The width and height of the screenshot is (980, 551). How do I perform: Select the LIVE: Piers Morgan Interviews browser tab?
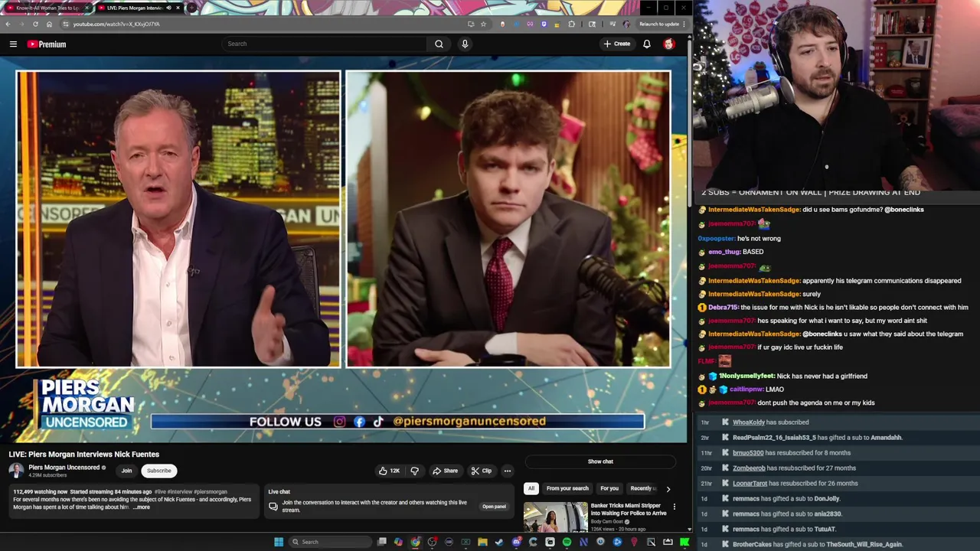[x=139, y=8]
